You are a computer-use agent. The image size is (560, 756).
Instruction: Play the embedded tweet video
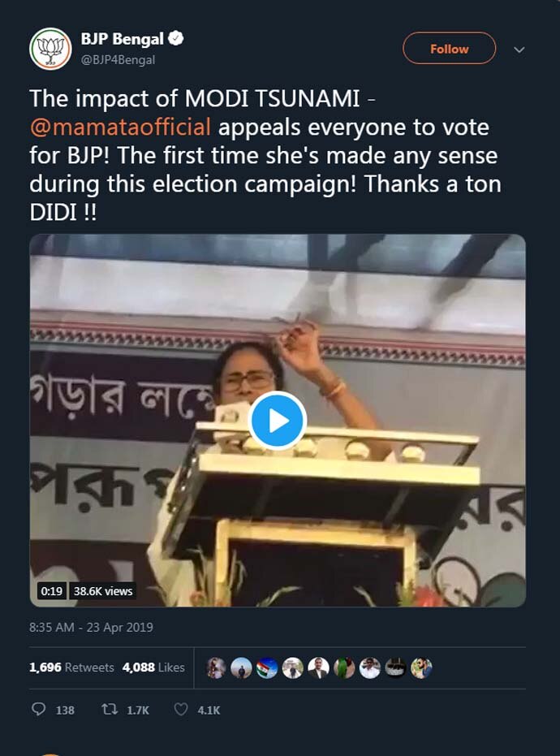pos(278,421)
